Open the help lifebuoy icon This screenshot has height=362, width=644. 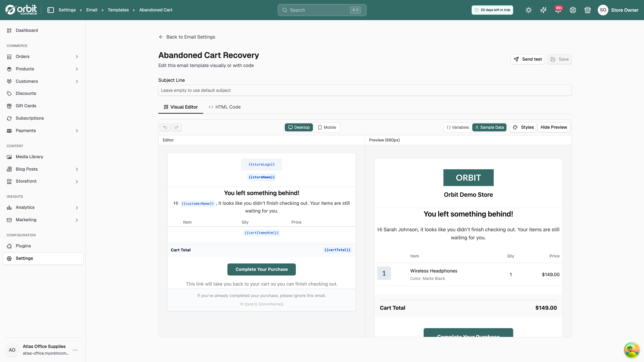pos(573,10)
